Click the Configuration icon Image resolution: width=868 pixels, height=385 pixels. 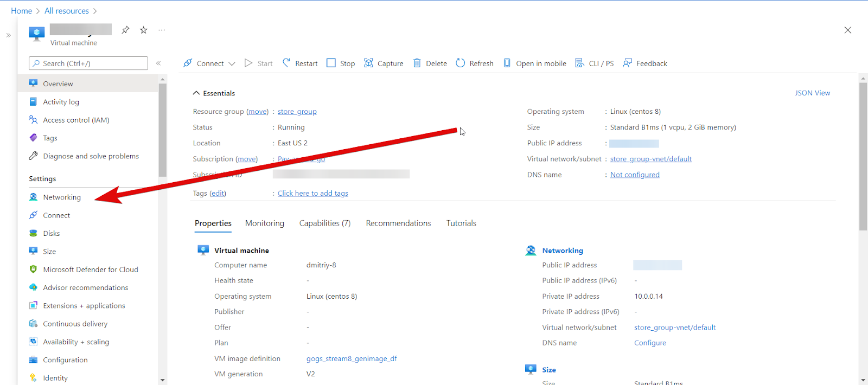tap(33, 360)
